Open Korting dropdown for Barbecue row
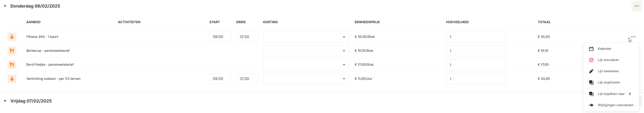 tap(344, 51)
